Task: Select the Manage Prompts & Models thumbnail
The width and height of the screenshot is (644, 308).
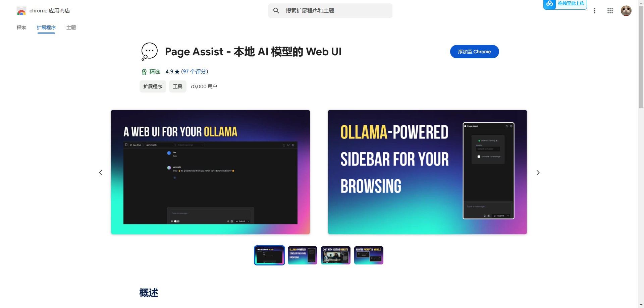Action: (x=369, y=255)
